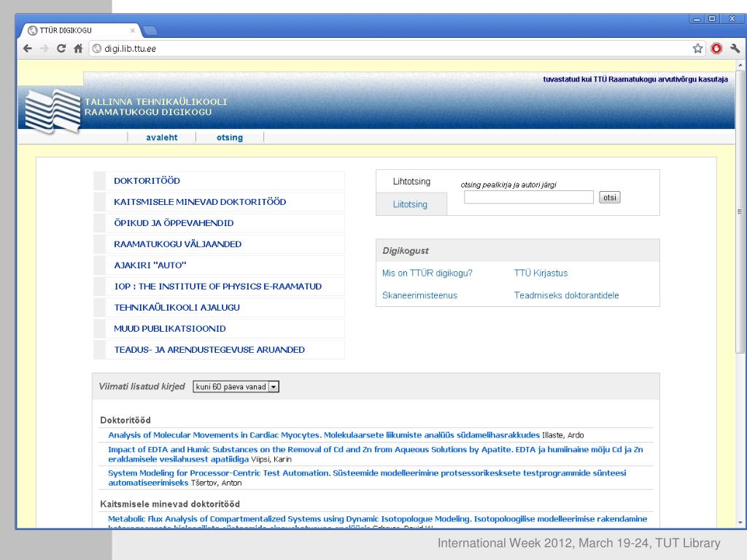Open the red extension icon in toolbar
This screenshot has height=560, width=747.
pos(716,49)
